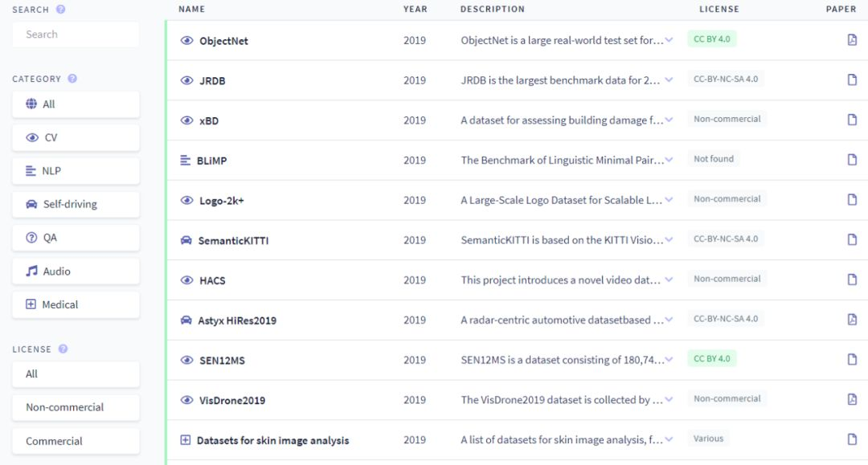This screenshot has height=465, width=868.
Task: Expand the ObjectNet description
Action: (669, 40)
